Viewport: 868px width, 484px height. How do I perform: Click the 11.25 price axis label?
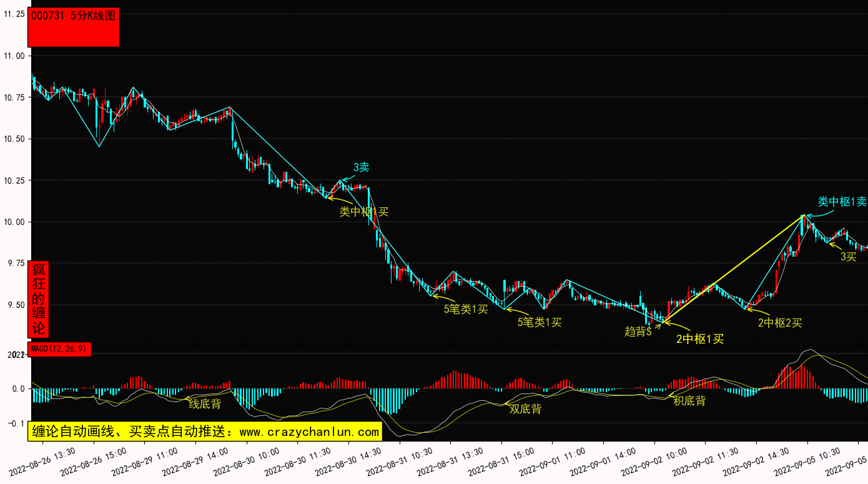tap(14, 14)
